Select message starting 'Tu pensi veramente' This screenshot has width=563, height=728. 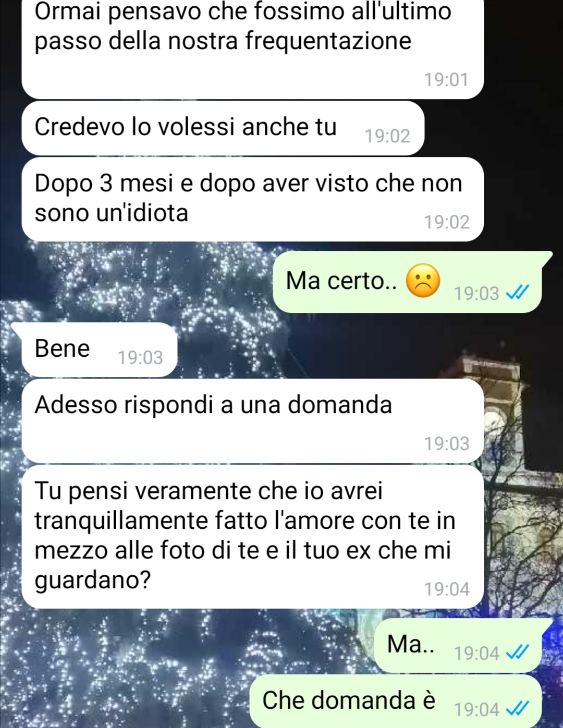click(x=253, y=537)
